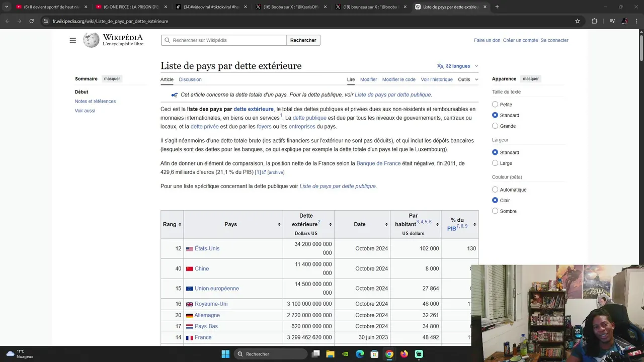Screen dimensions: 644x362
Task: Click into the Rechercher sur Wikipédia field
Action: 224,40
